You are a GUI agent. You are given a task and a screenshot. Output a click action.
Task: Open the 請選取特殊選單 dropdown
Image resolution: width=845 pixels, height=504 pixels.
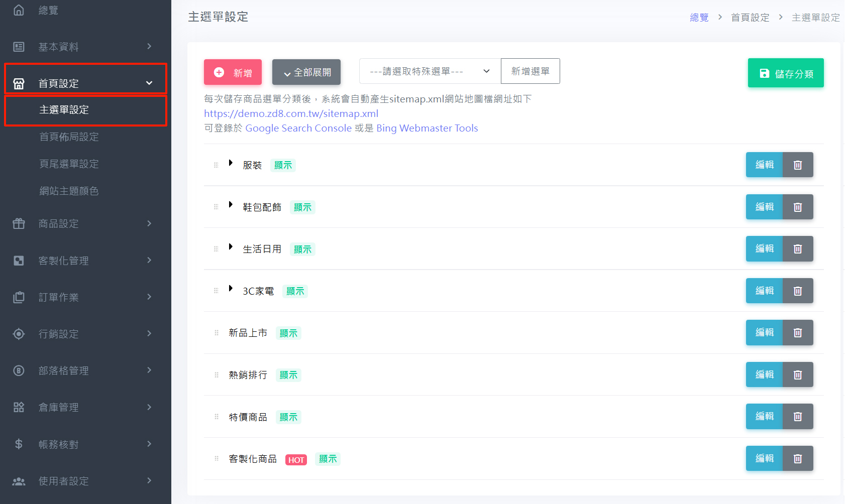click(430, 71)
